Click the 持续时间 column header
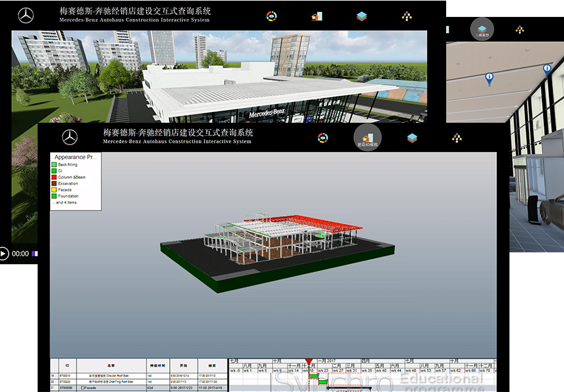The width and height of the screenshot is (564, 392). (158, 366)
